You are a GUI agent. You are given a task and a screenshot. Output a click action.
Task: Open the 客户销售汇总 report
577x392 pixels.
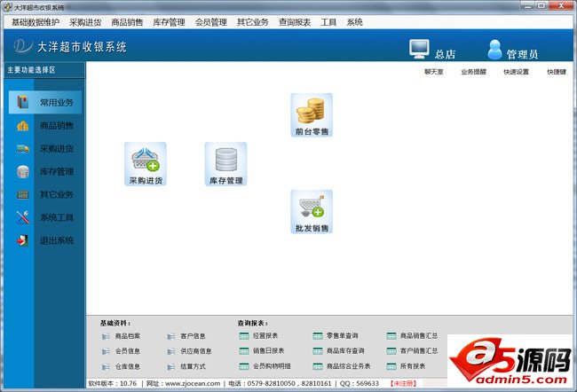point(413,351)
